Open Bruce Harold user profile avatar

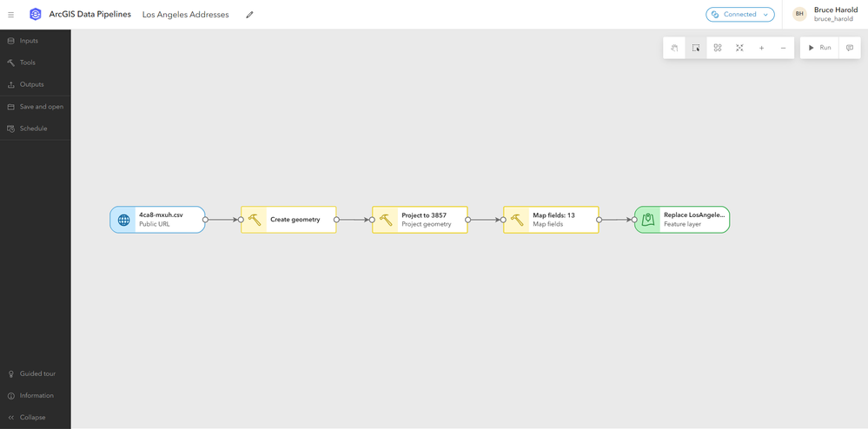(799, 14)
